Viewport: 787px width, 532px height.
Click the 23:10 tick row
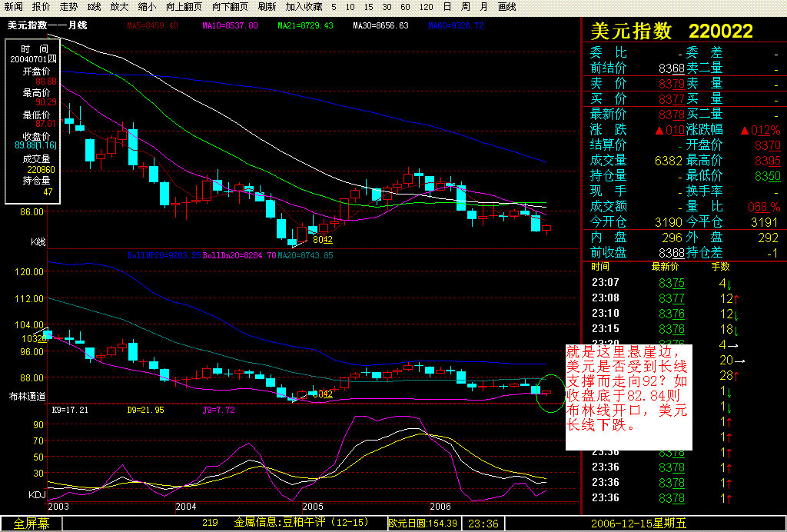point(666,314)
